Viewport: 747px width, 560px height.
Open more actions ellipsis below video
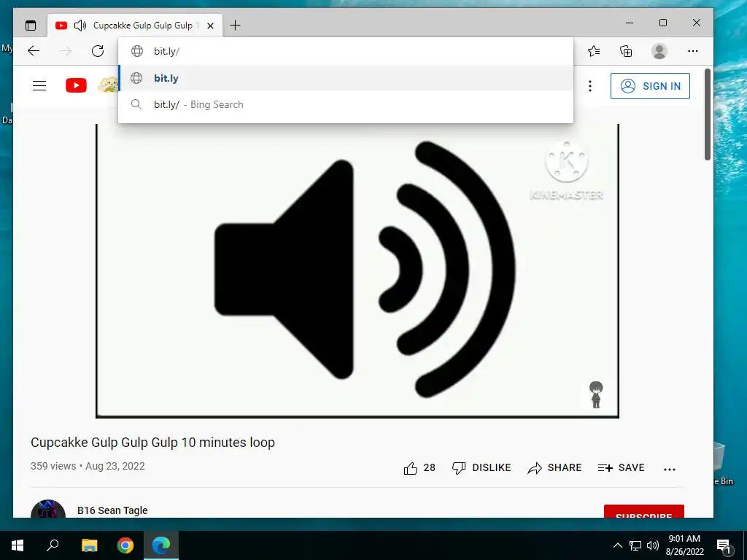[670, 469]
